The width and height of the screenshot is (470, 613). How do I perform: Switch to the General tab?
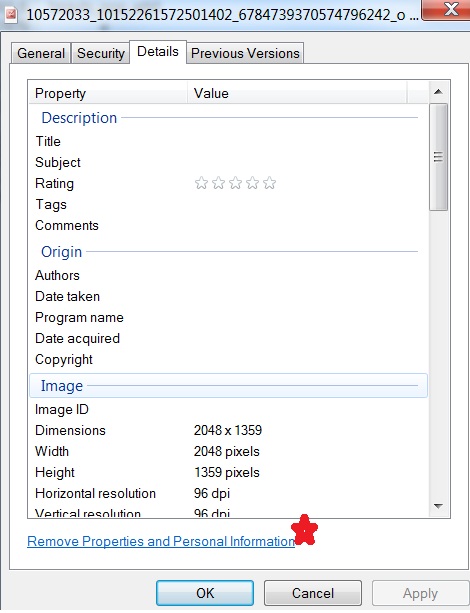(x=41, y=53)
